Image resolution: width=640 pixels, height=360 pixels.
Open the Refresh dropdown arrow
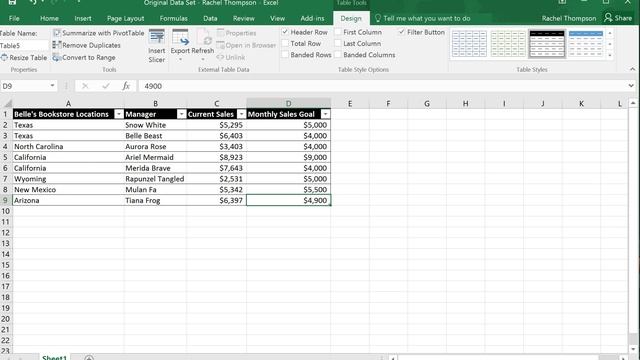203,60
